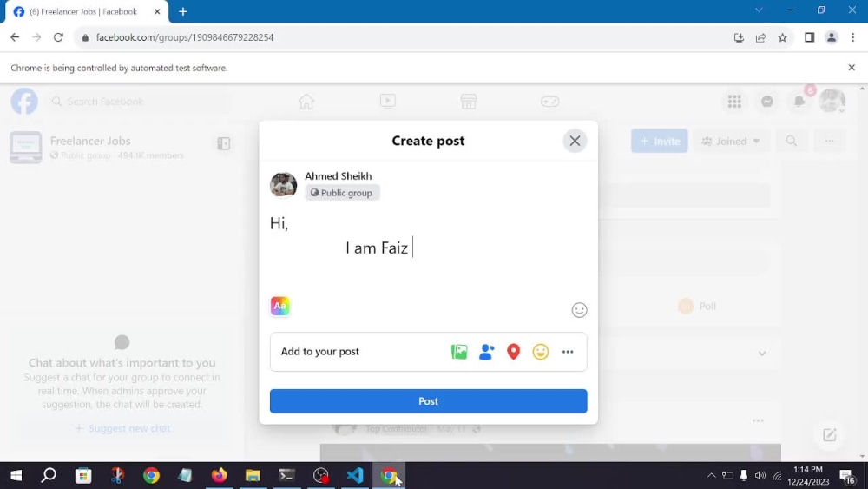Collapse the group sidebar panel
This screenshot has width=868, height=489.
point(224,143)
